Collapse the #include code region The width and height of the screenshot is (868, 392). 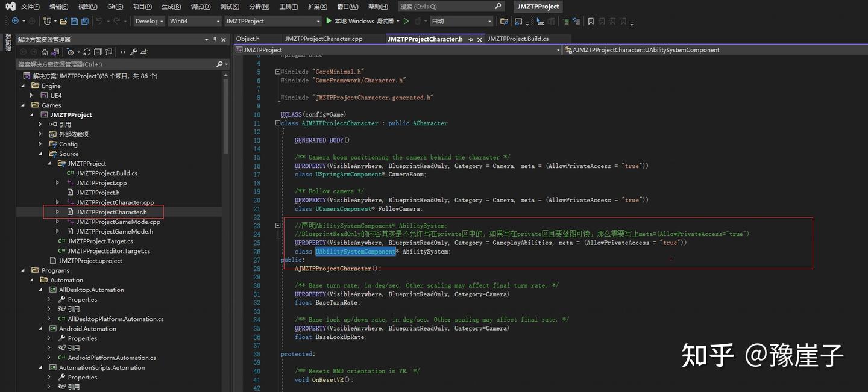click(278, 72)
